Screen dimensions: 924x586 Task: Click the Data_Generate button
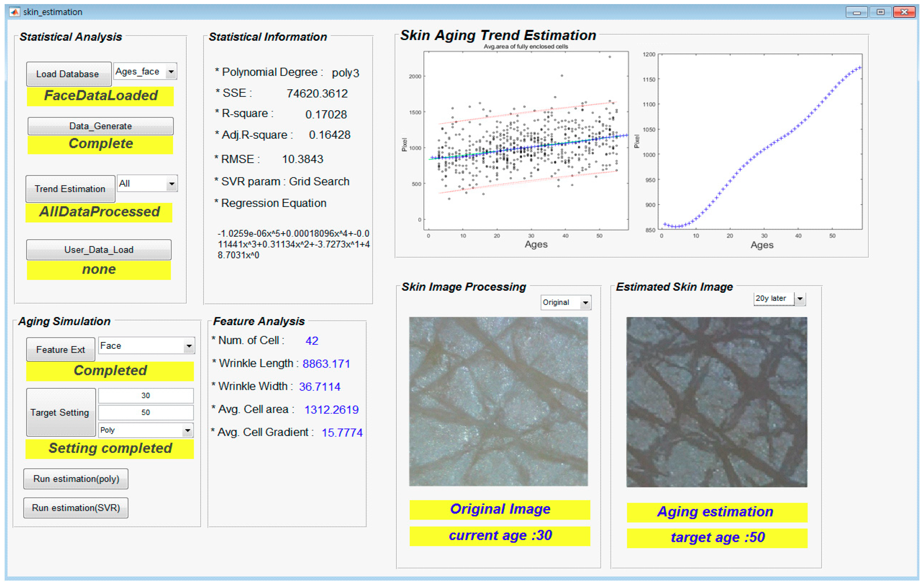tap(100, 126)
